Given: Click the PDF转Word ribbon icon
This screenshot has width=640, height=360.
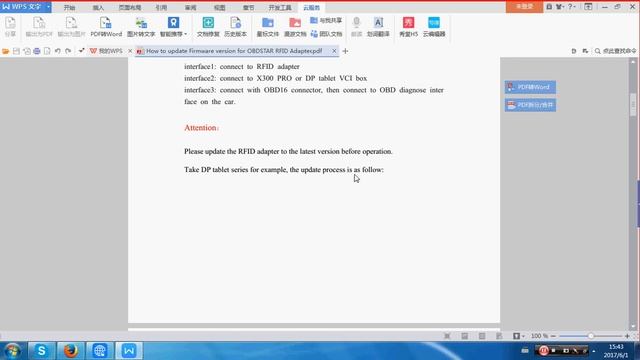Looking at the screenshot, I should 106,27.
